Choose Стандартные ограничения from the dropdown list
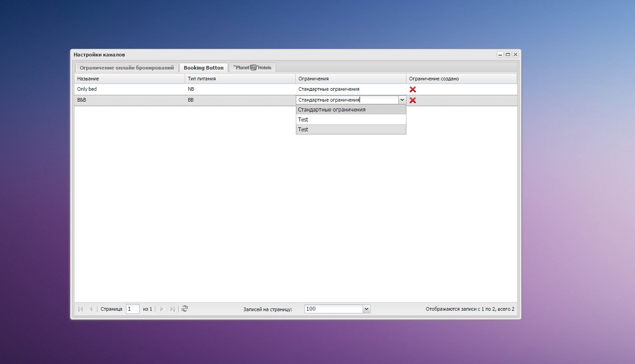Screen dimensions: 635x364 351,110
